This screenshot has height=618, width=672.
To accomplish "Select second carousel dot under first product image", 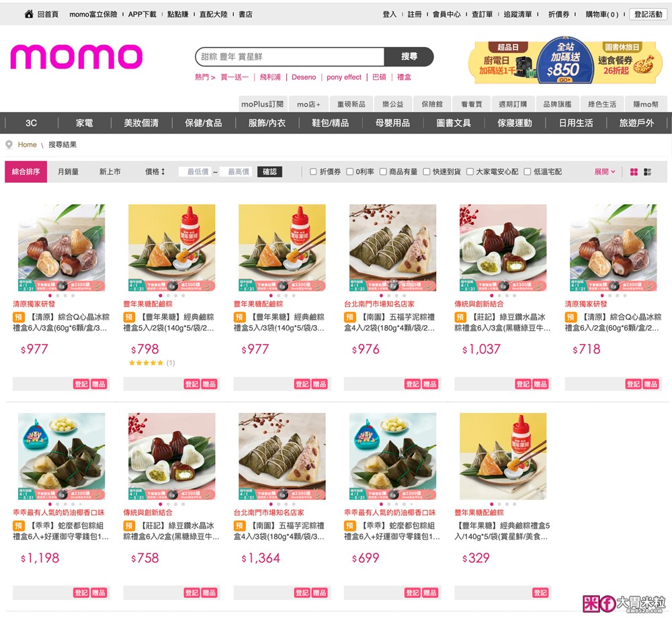I will pos(58,296).
